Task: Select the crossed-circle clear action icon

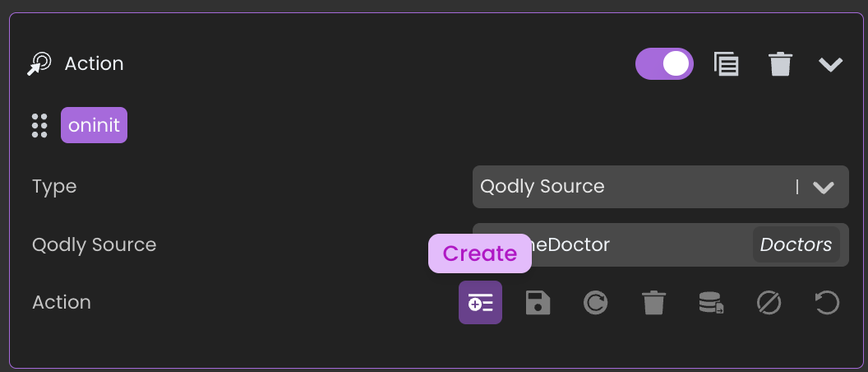Action: click(769, 303)
